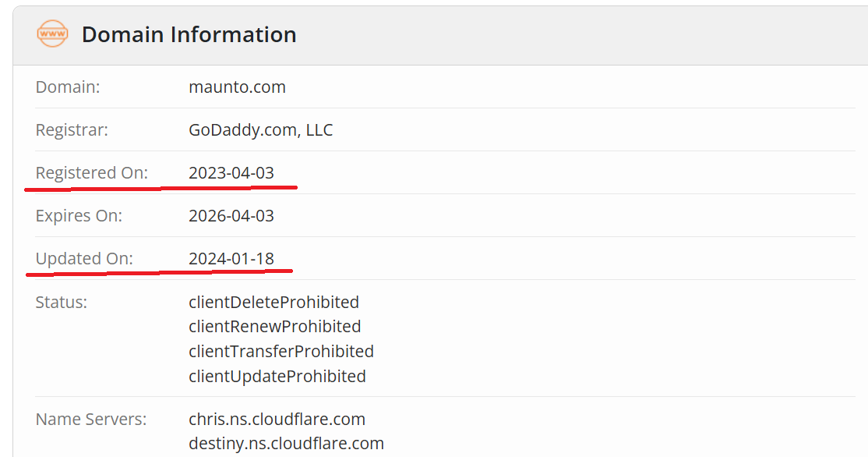The image size is (868, 457).
Task: Click the destiny.ns.cloudflare.com name server
Action: (x=286, y=444)
